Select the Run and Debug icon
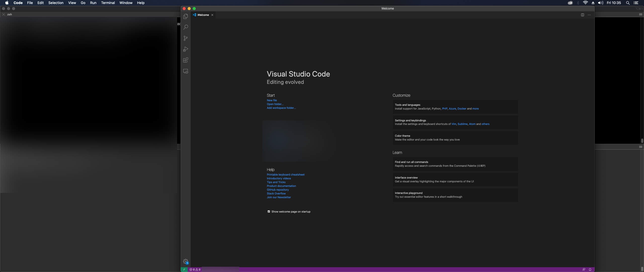The image size is (644, 272). tap(185, 49)
